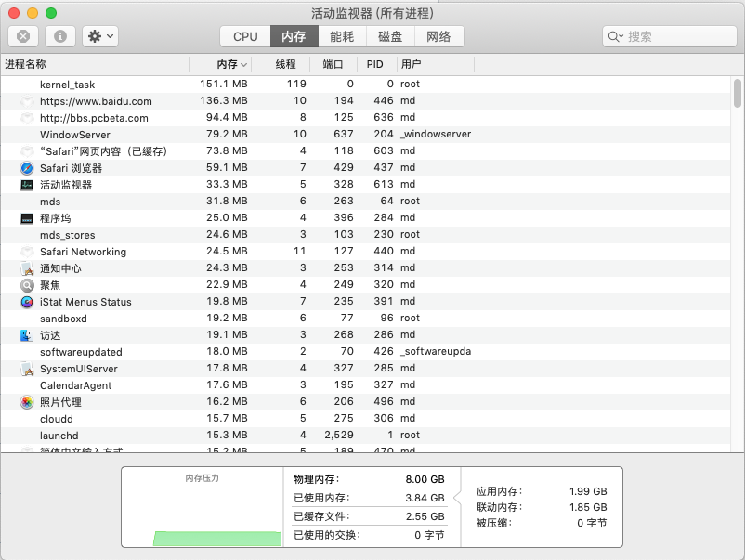Click the iStat Menus Status icon
745x560 pixels.
tap(27, 302)
